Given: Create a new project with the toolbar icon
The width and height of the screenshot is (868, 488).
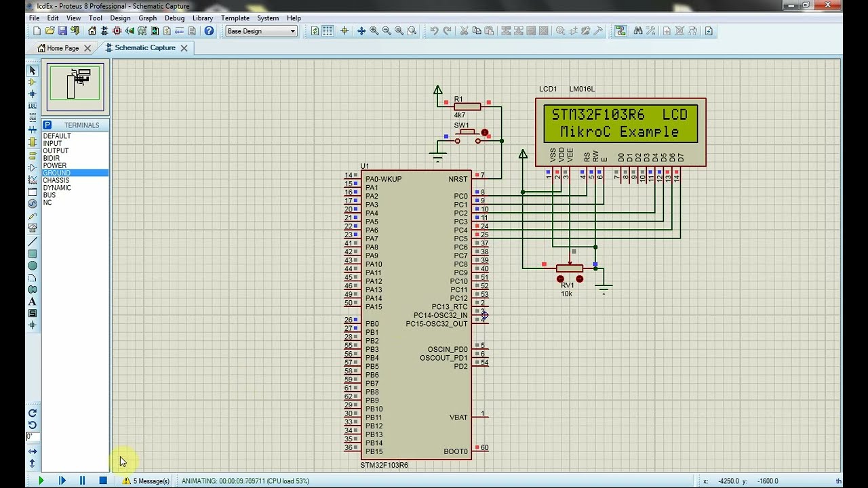Looking at the screenshot, I should pyautogui.click(x=37, y=31).
